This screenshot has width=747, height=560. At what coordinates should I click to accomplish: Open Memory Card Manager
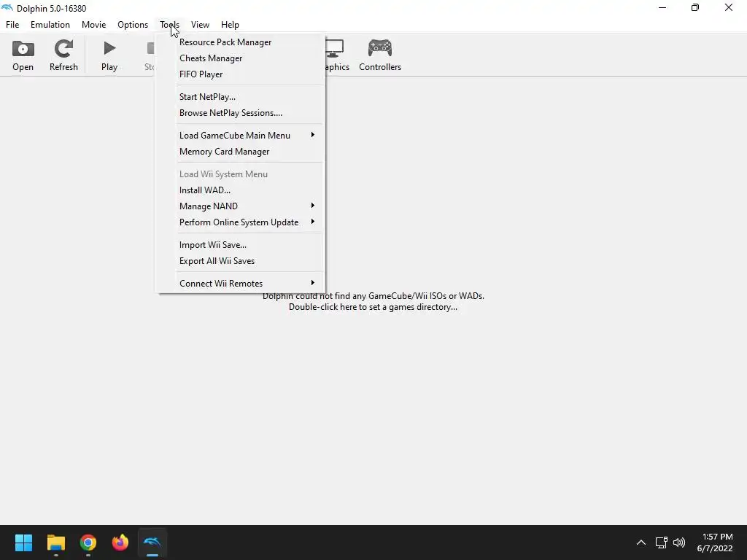coord(241,152)
